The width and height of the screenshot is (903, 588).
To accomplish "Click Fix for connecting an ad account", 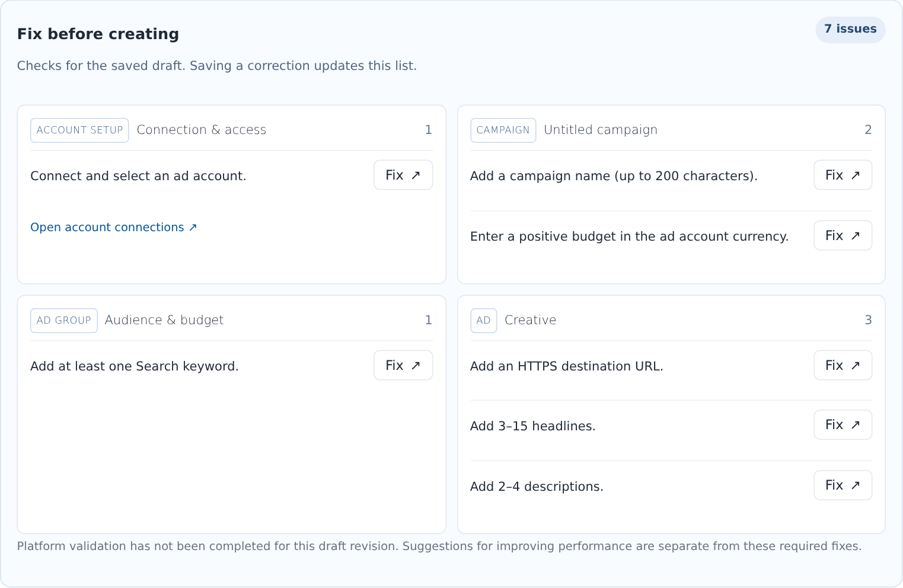I will pyautogui.click(x=403, y=175).
